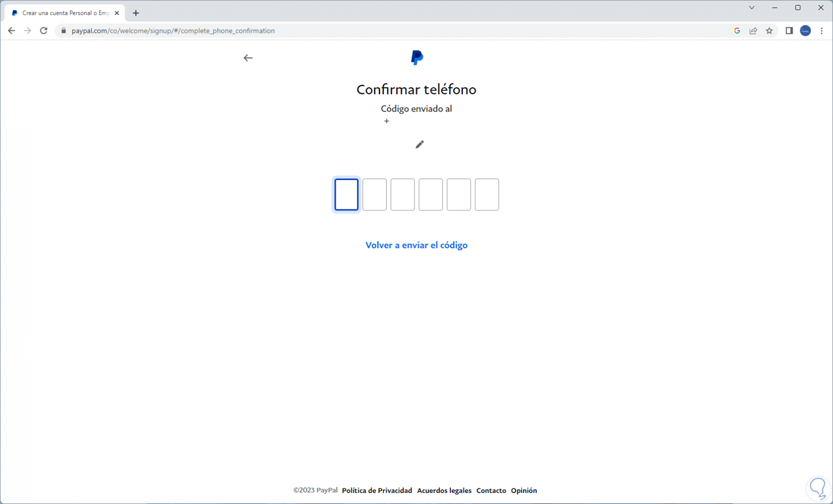The height and width of the screenshot is (504, 833).
Task: Maximize the browser window
Action: (798, 8)
